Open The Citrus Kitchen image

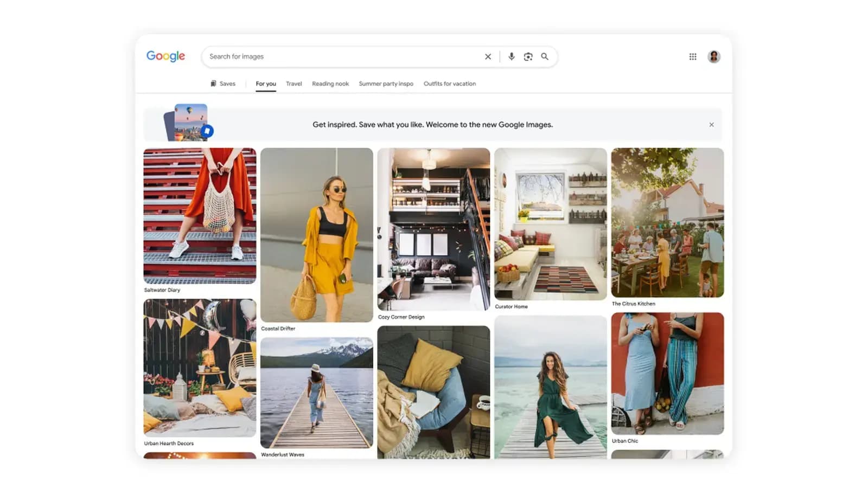click(x=667, y=222)
